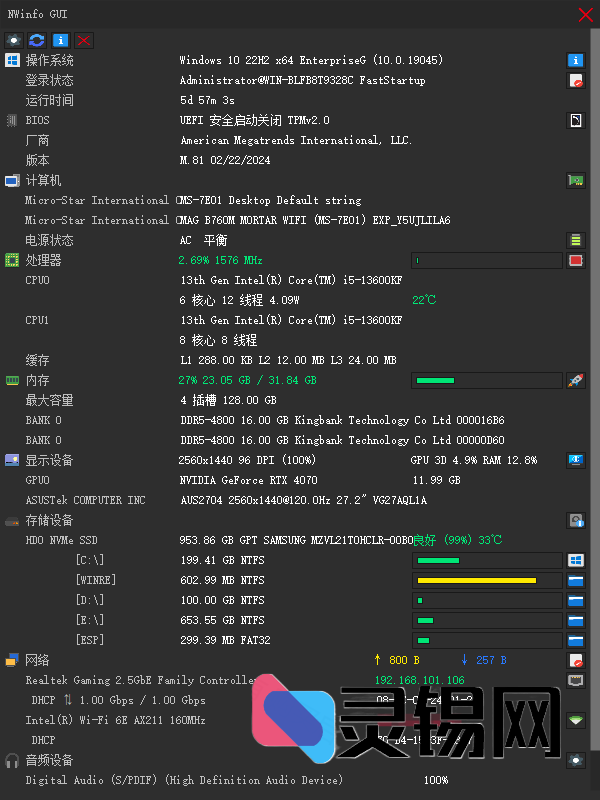Click the memory usage progress bar
600x800 pixels.
[x=487, y=380]
